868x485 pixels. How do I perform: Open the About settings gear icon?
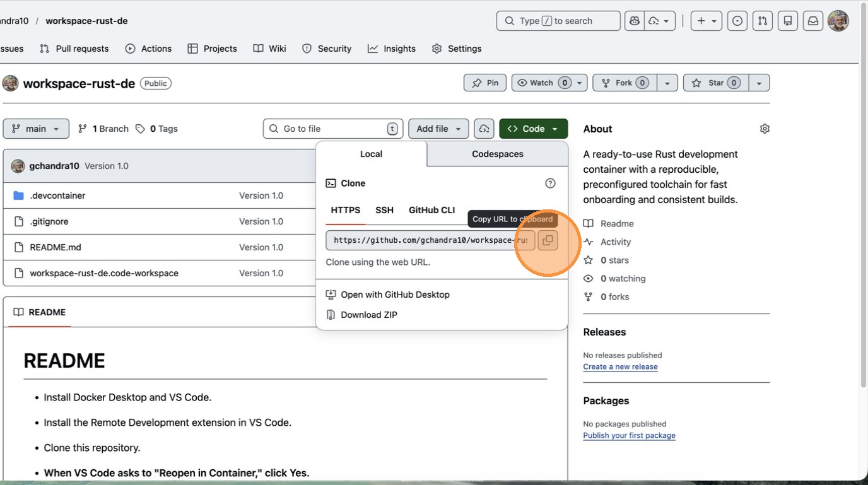coord(765,129)
